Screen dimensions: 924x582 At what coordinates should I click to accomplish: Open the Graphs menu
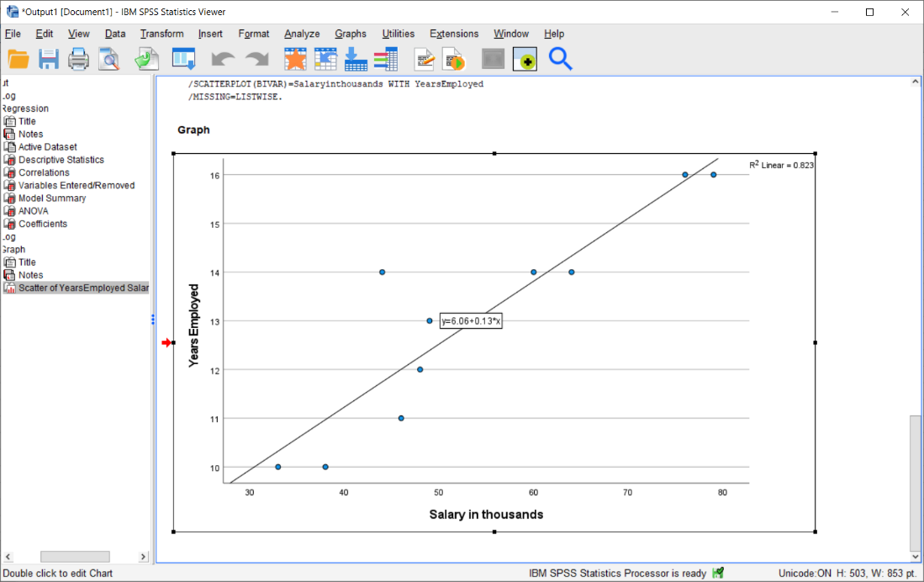coord(351,34)
